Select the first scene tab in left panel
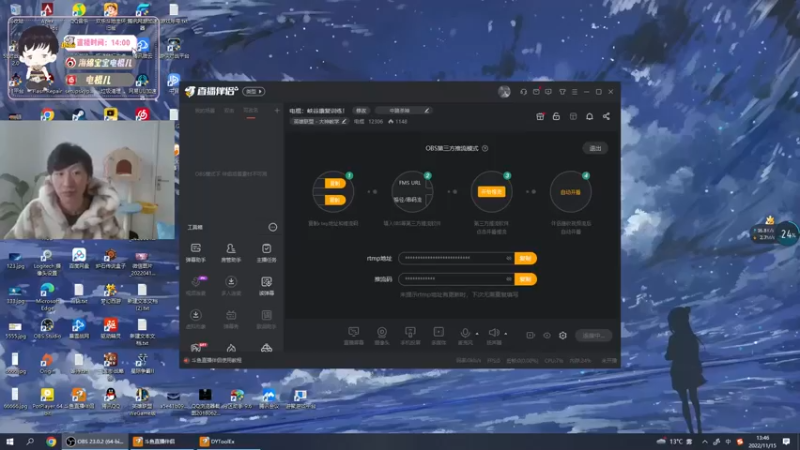The height and width of the screenshot is (450, 800). click(205, 111)
